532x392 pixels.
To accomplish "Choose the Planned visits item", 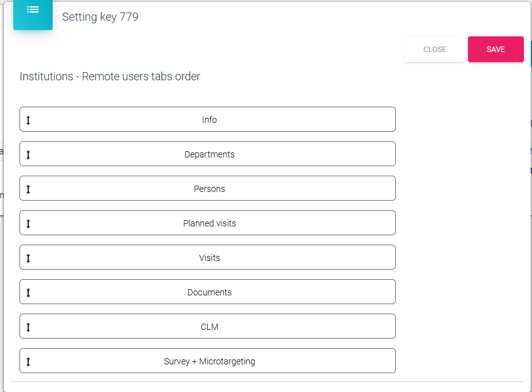I will (x=210, y=223).
